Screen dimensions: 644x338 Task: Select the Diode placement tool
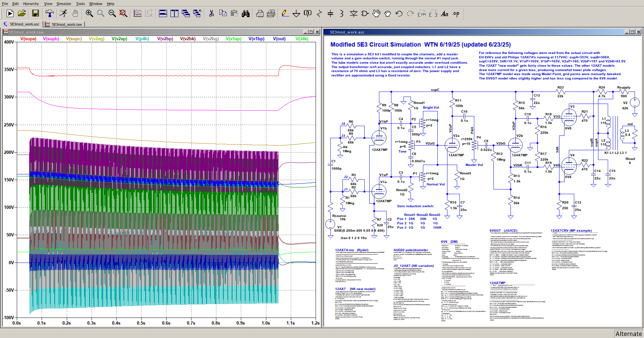pos(354,13)
